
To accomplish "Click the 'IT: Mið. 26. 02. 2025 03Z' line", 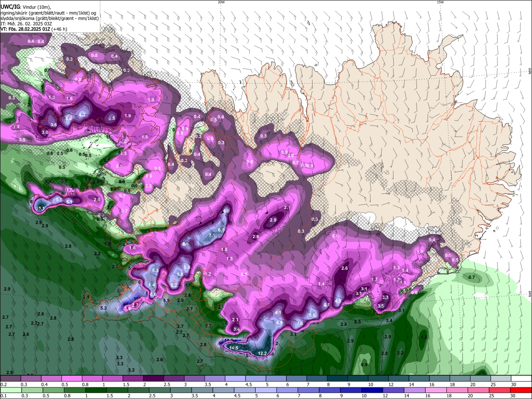I will 26,24.
